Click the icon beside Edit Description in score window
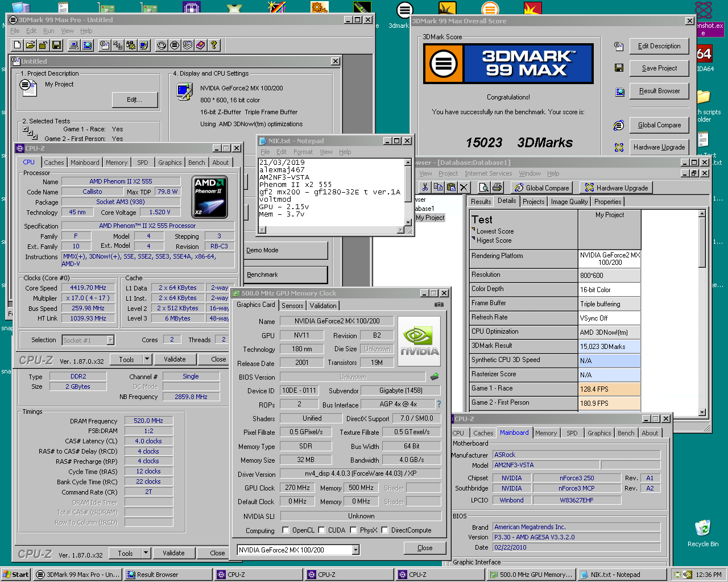This screenshot has height=582, width=728. pyautogui.click(x=619, y=46)
